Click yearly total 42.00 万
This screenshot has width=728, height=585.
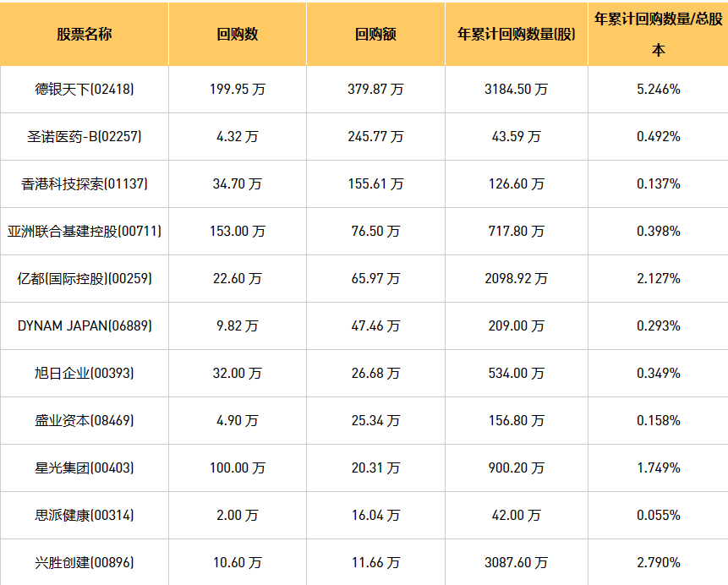pos(517,516)
